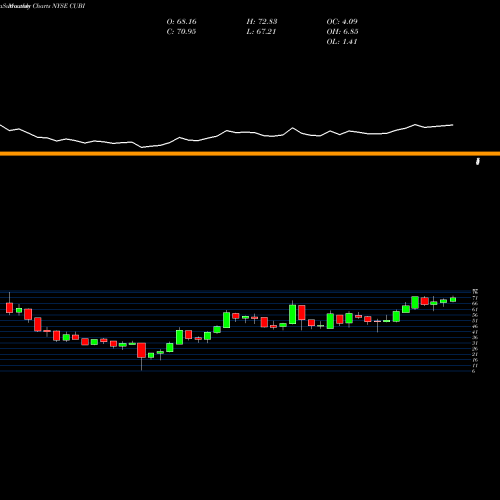Click the 6 price axis label
The height and width of the screenshot is (500, 500).
(x=473, y=371)
